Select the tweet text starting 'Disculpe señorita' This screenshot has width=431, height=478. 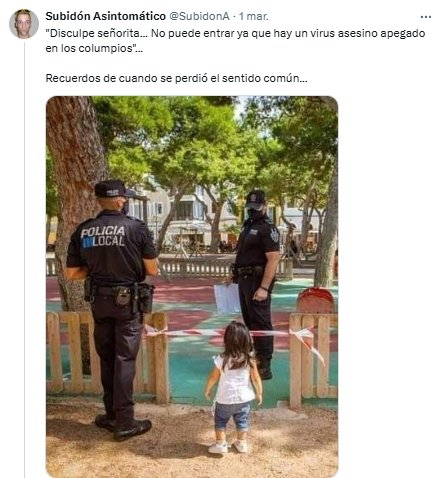(x=235, y=41)
